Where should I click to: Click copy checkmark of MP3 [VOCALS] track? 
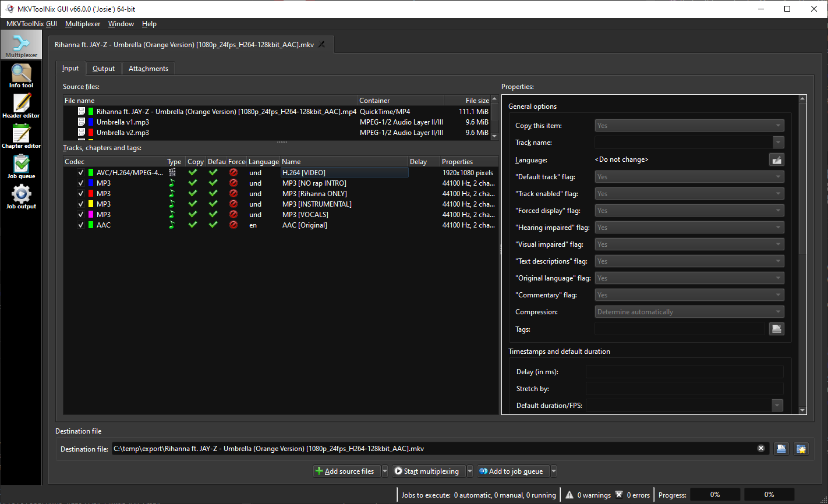(193, 214)
